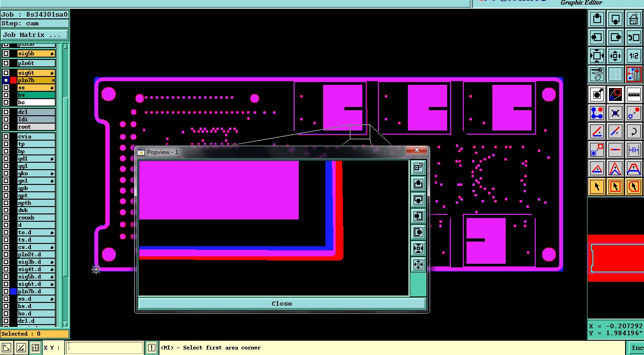The width and height of the screenshot is (644, 355).
Task: Toggle display checkbox for layer sig6t
Action: [x=6, y=73]
